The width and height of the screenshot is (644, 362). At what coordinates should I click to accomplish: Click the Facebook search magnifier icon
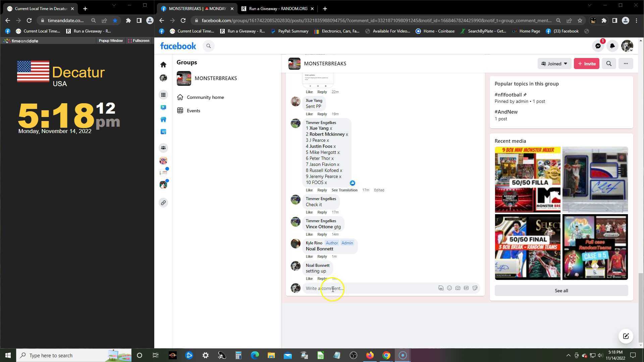pos(208,46)
